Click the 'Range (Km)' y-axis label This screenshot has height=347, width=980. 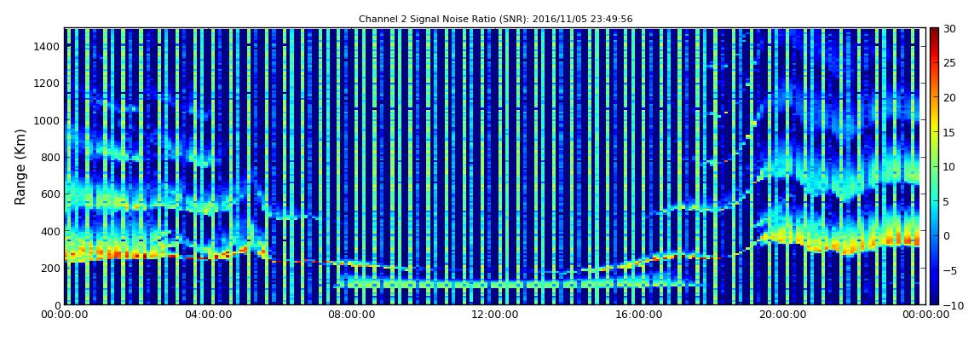tap(20, 167)
